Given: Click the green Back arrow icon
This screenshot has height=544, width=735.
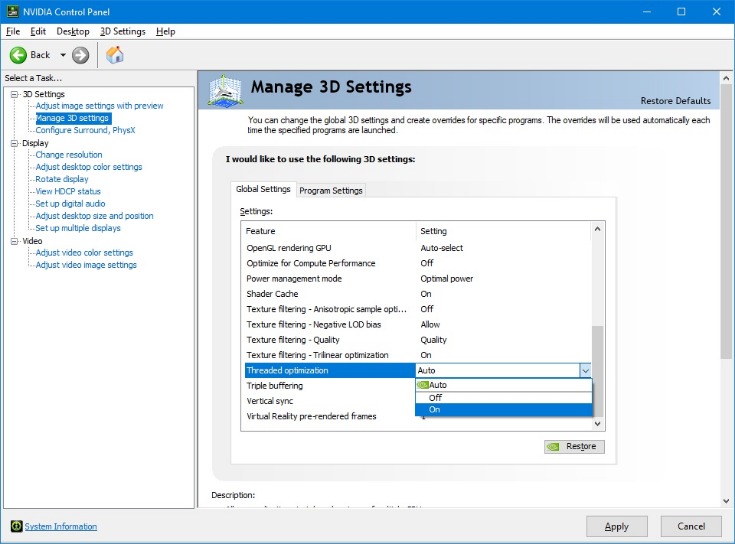Looking at the screenshot, I should (18, 55).
